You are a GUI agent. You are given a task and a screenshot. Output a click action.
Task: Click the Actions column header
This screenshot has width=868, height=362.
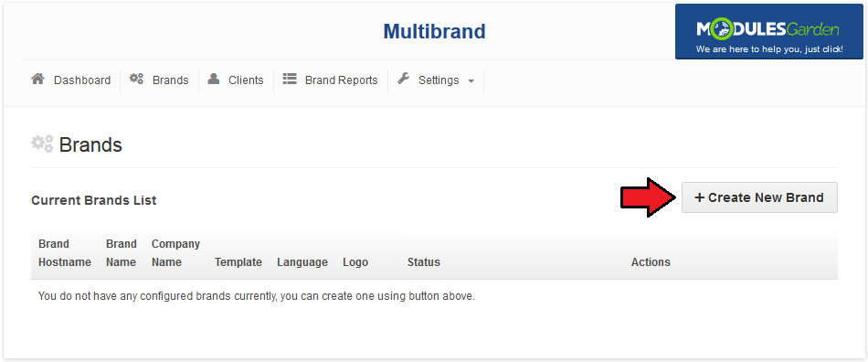(651, 262)
